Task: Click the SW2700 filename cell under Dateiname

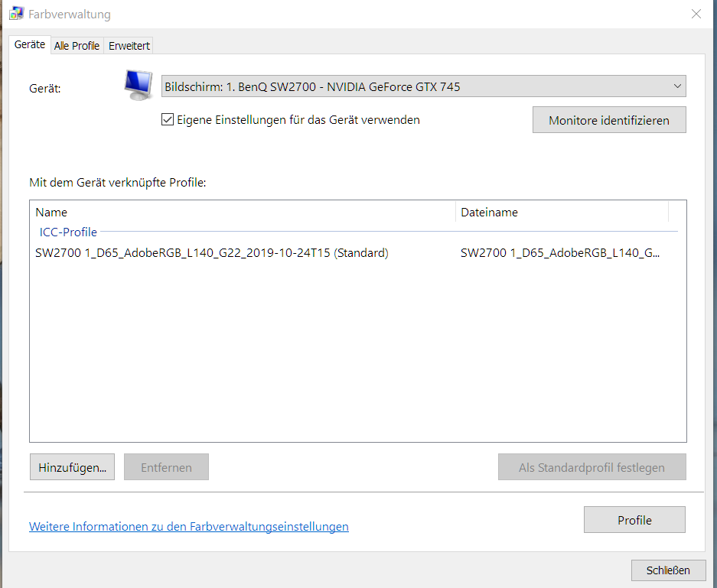Action: click(559, 253)
